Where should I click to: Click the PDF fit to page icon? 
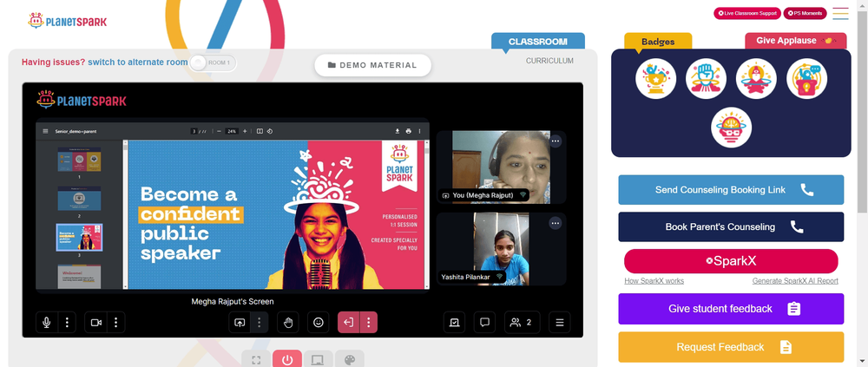pos(260,131)
